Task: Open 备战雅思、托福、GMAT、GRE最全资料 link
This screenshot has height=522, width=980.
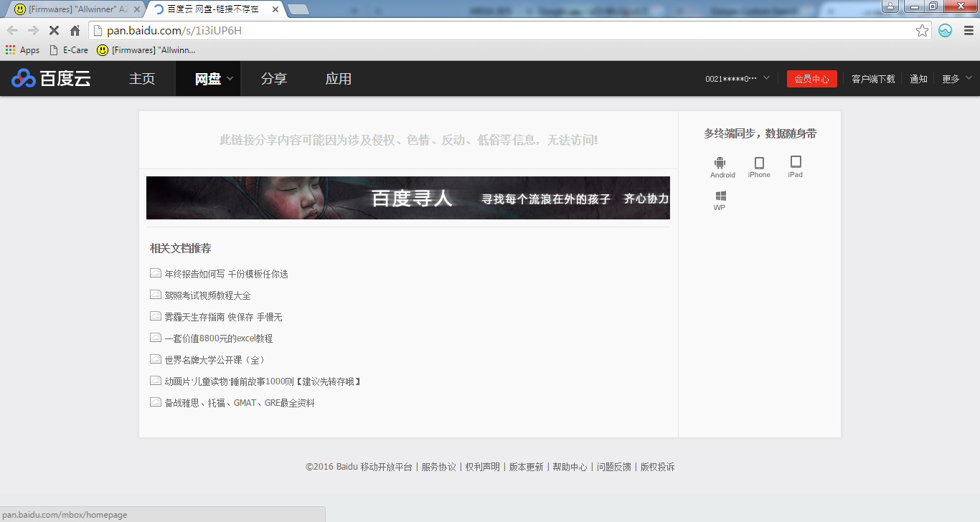Action: [x=240, y=403]
